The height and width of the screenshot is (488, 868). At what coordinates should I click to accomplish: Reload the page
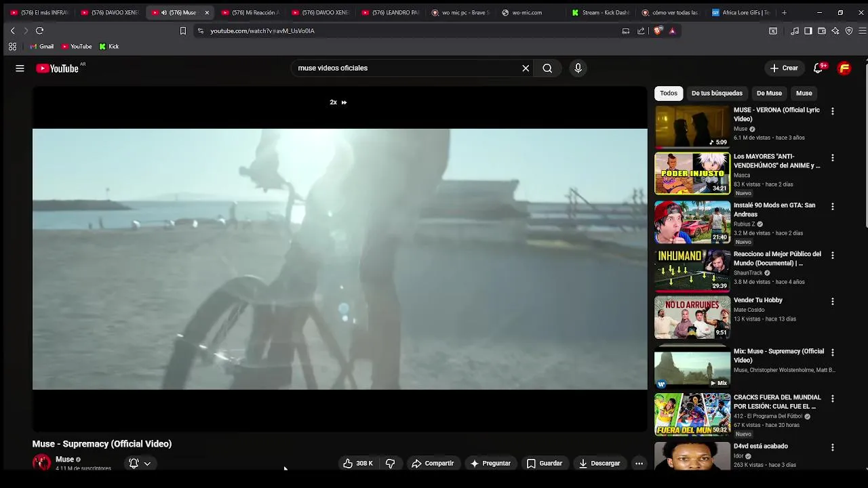tap(39, 30)
